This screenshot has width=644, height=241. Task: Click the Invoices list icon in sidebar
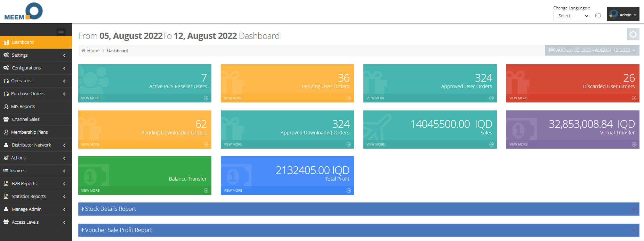[x=6, y=171]
